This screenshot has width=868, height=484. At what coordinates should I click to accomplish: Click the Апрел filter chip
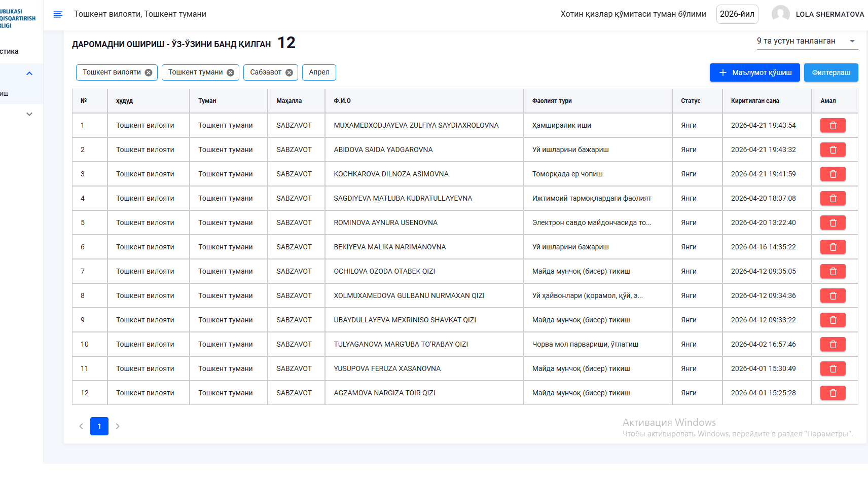pos(319,72)
